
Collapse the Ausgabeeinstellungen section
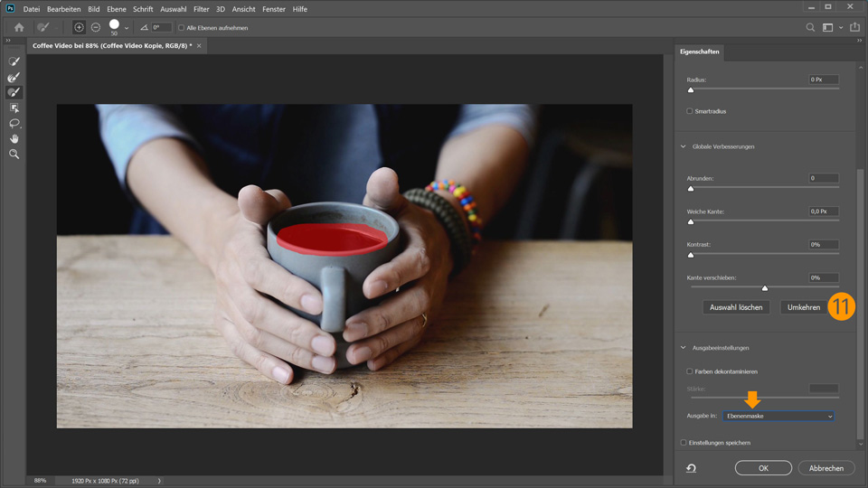coord(684,348)
